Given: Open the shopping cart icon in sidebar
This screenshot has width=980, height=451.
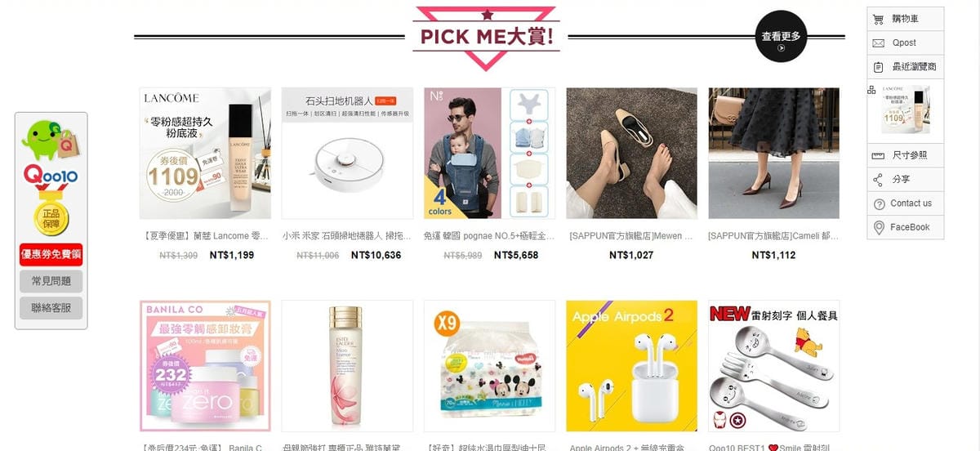Looking at the screenshot, I should pos(879,19).
